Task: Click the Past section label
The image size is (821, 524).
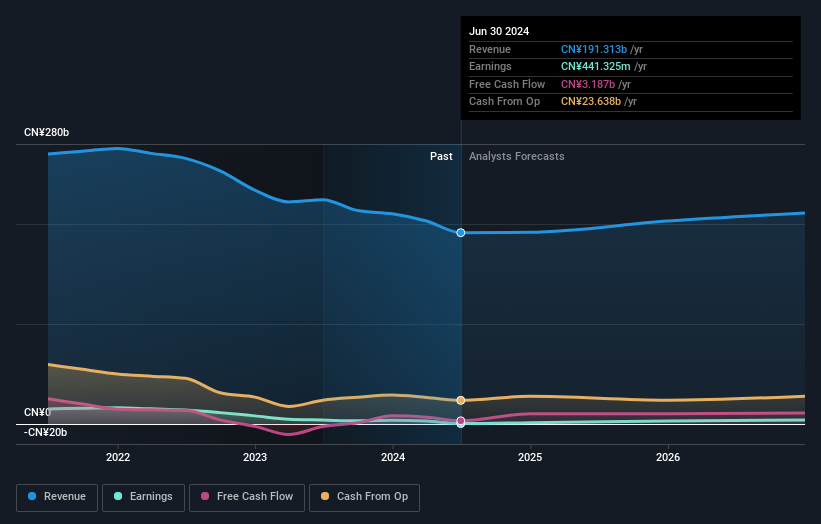Action: point(441,156)
